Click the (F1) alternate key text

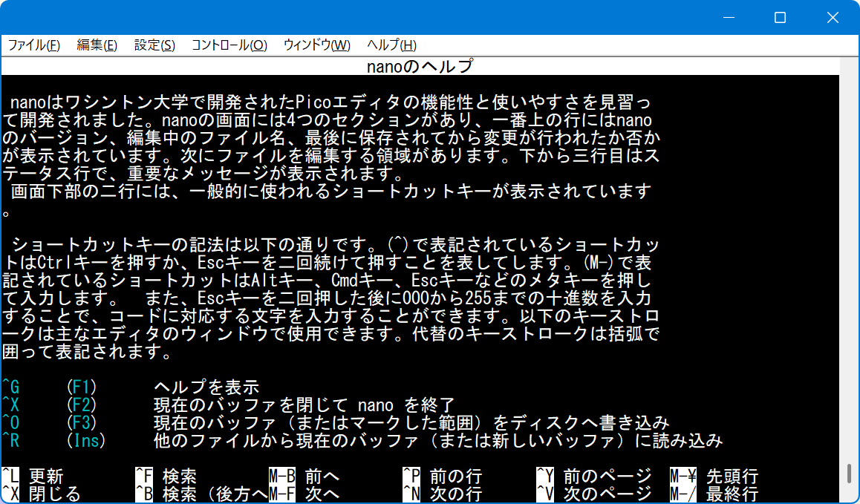(x=81, y=387)
